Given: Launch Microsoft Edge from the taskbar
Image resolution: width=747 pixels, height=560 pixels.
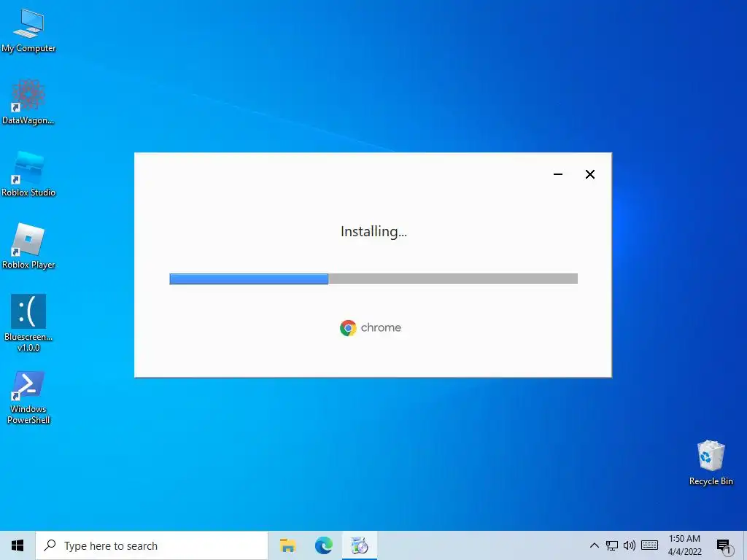Looking at the screenshot, I should (323, 545).
